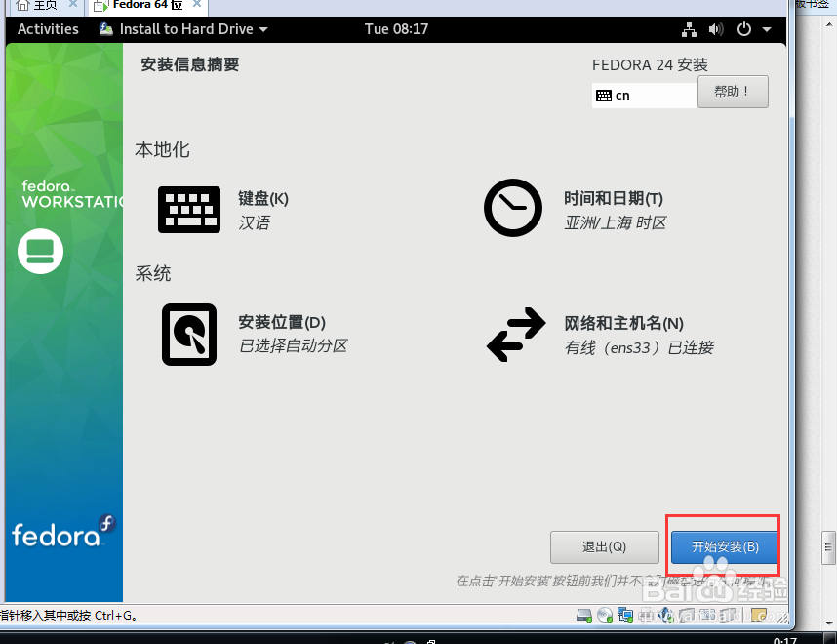Image resolution: width=837 pixels, height=644 pixels.
Task: Expand the system menu arrow
Action: pos(767,29)
